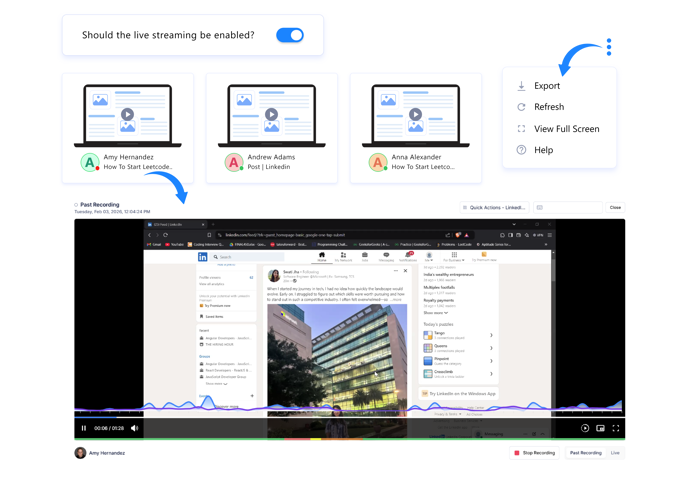Click the input field beside Quick Actions
700x488 pixels.
[567, 208]
